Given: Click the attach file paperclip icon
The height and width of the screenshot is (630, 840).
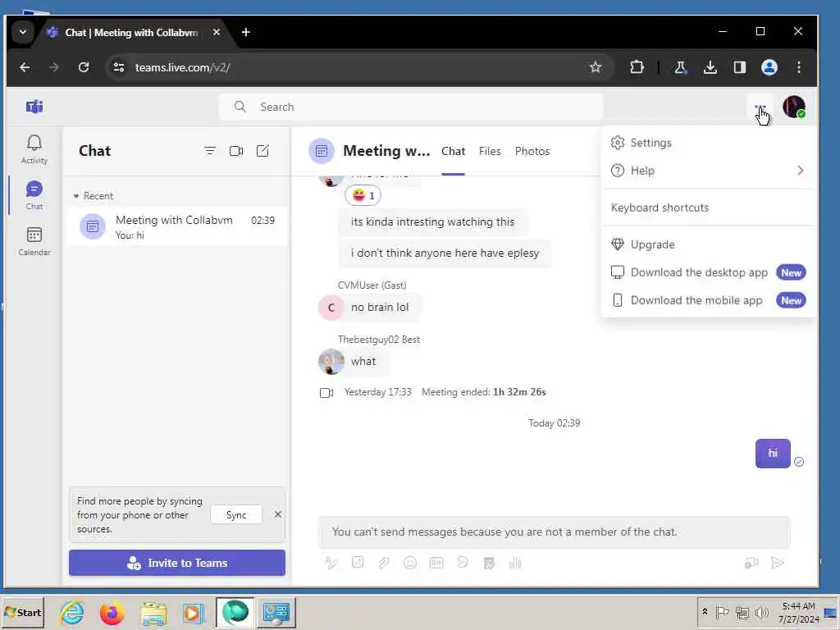Looking at the screenshot, I should tap(384, 563).
